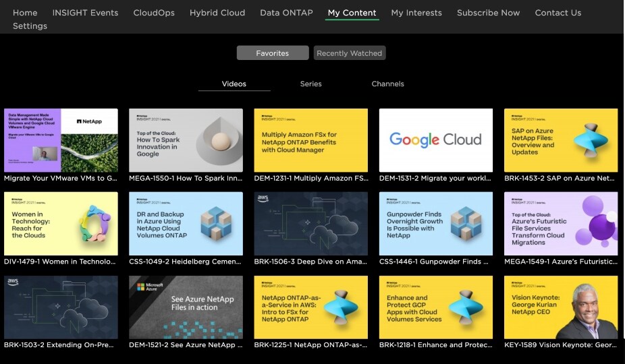Screen dimensions: 625x364
Task: Open the Google Cloud video thumbnail
Action: (435, 140)
